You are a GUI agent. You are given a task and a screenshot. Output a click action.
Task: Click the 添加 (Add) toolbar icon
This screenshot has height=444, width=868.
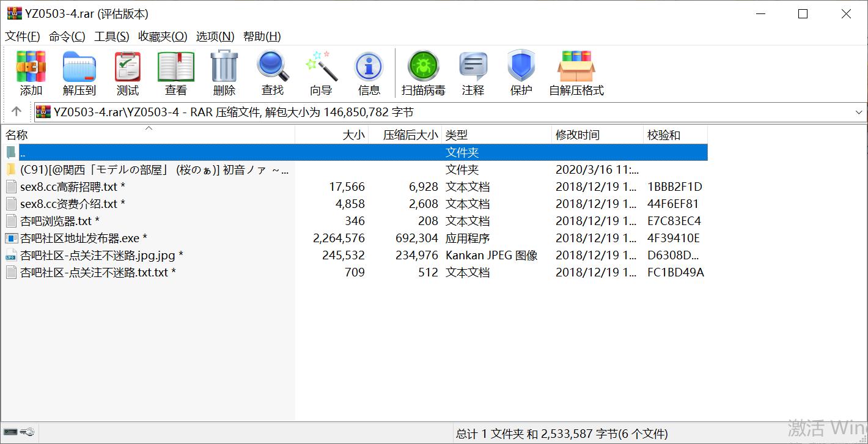coord(31,73)
